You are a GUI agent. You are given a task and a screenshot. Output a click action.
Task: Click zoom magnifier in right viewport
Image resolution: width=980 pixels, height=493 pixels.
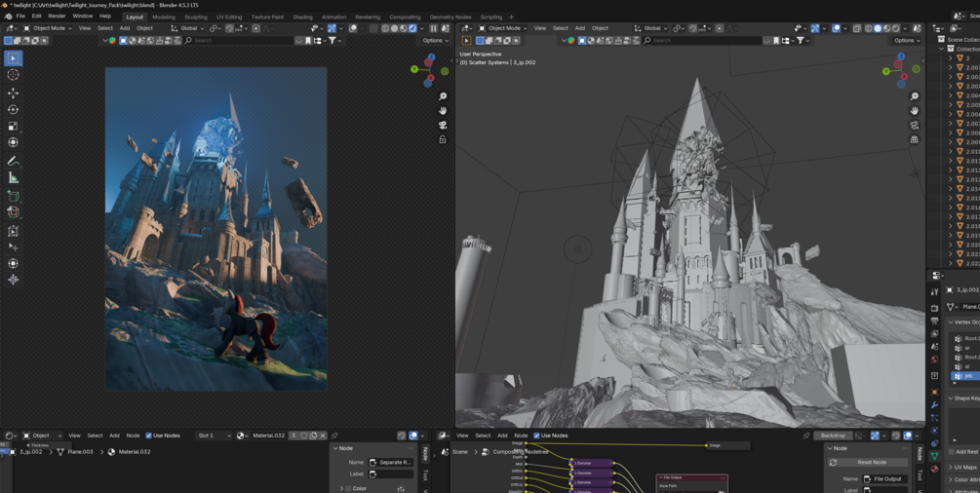915,96
